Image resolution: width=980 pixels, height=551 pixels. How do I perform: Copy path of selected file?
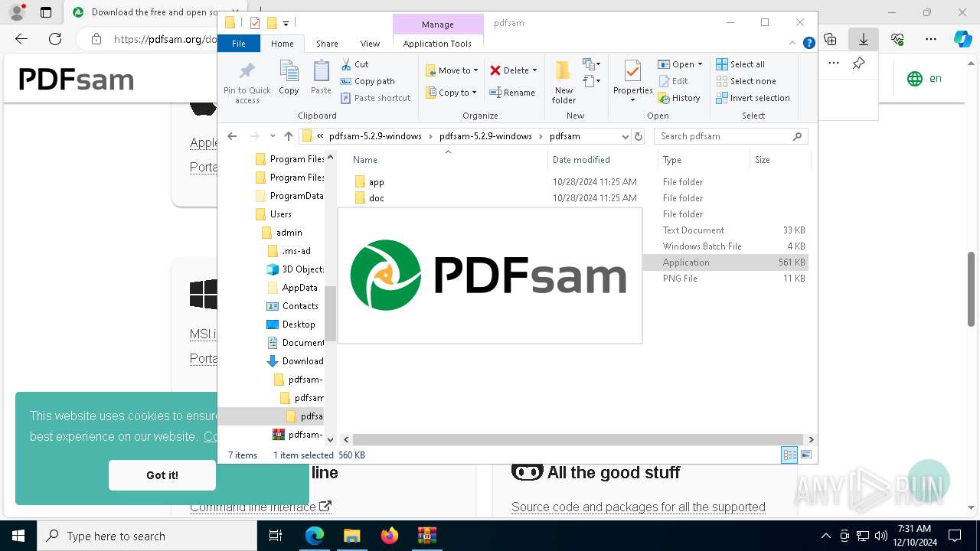pos(367,81)
